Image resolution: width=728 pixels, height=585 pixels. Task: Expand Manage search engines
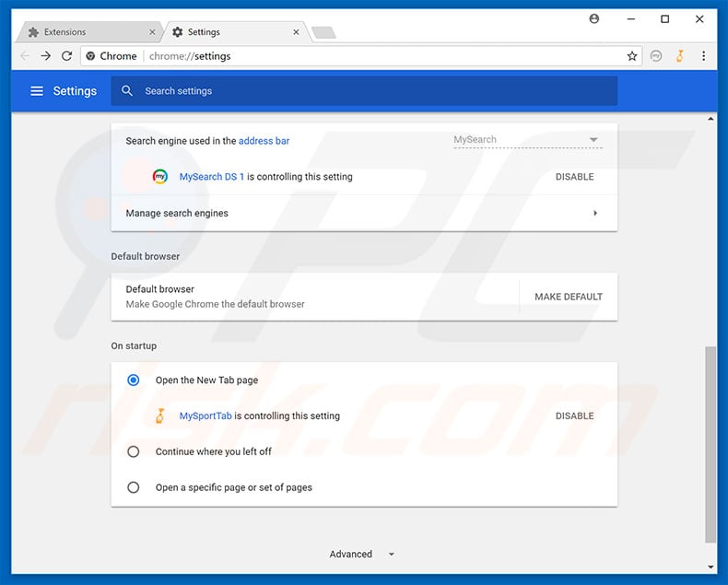364,213
